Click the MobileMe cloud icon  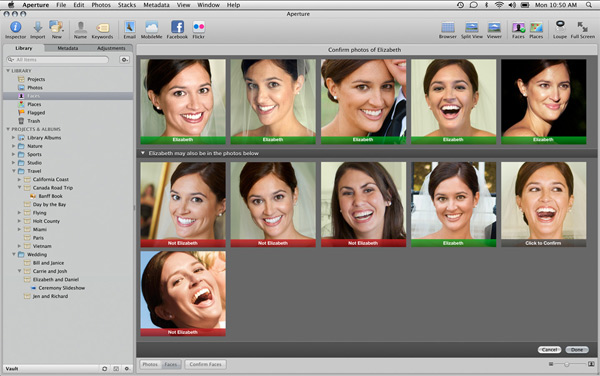point(152,27)
